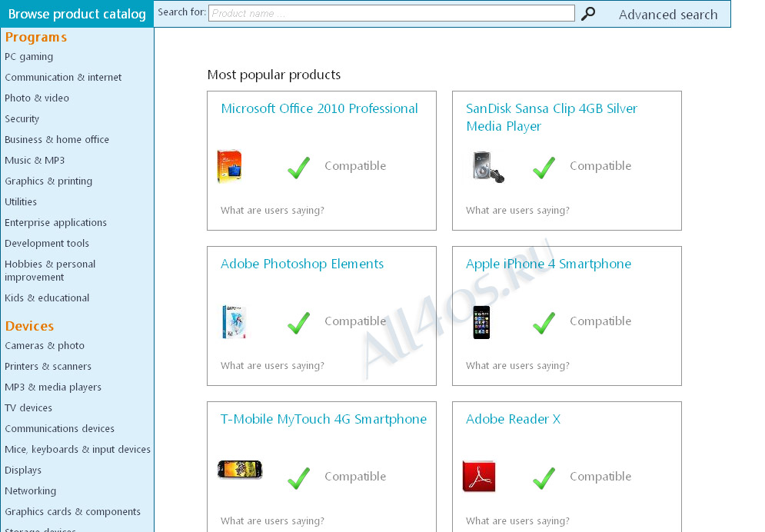Click 'What are users saying?' under Adobe Reader X
Image resolution: width=765 pixels, height=532 pixels.
click(x=517, y=520)
